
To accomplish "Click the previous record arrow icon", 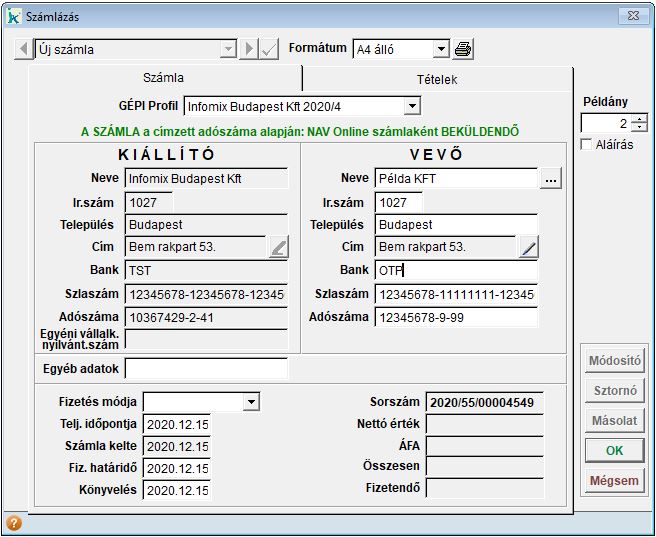I will 23,49.
